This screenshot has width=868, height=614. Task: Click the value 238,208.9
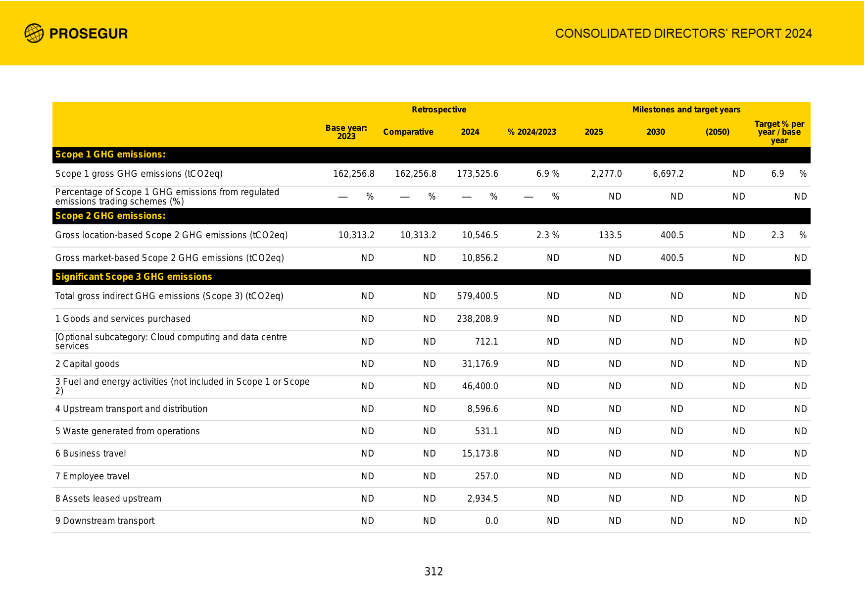[x=478, y=319]
